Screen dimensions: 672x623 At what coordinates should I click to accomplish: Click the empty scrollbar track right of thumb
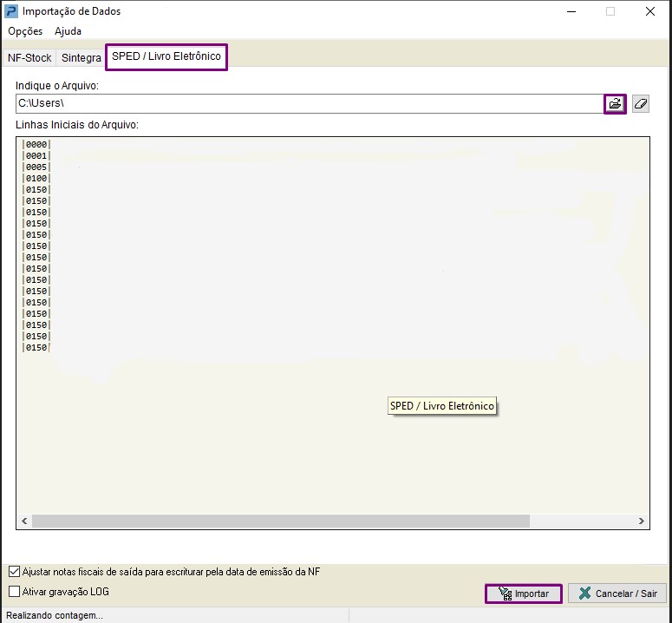click(x=581, y=521)
